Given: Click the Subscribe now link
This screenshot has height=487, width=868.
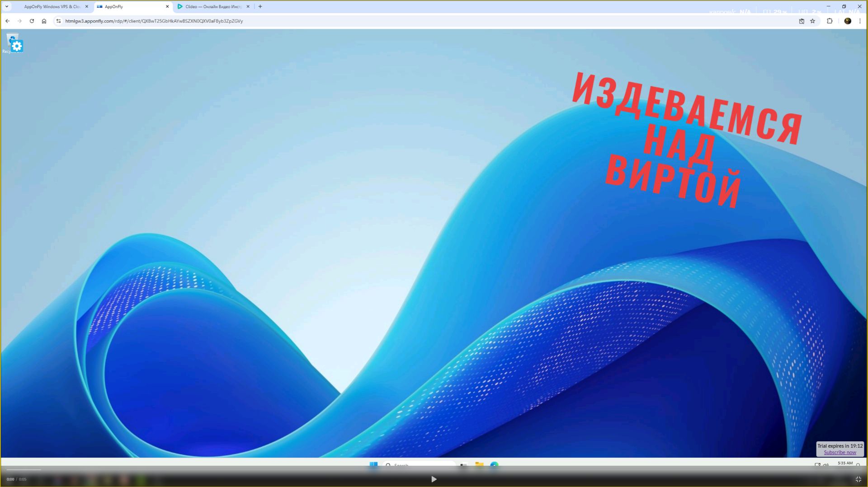Looking at the screenshot, I should pyautogui.click(x=840, y=452).
